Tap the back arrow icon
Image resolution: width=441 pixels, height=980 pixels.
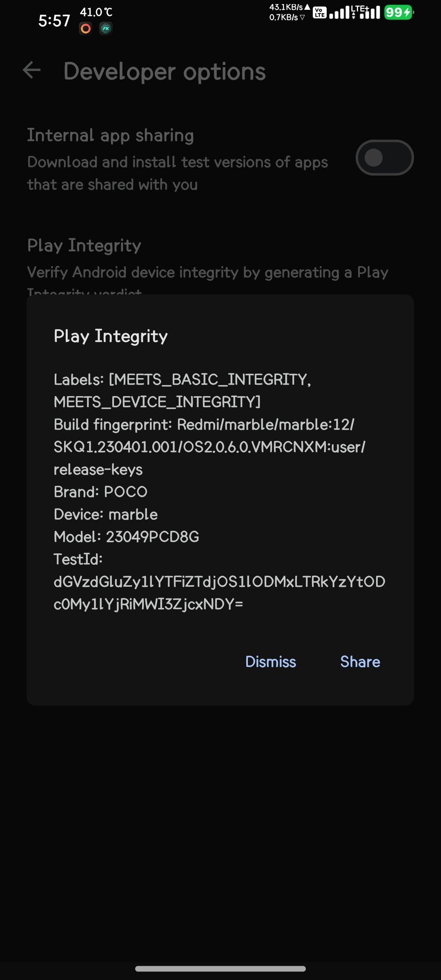tap(32, 70)
